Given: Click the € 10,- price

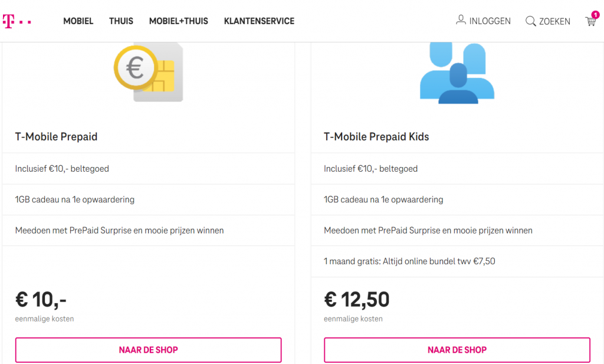Looking at the screenshot, I should (41, 300).
